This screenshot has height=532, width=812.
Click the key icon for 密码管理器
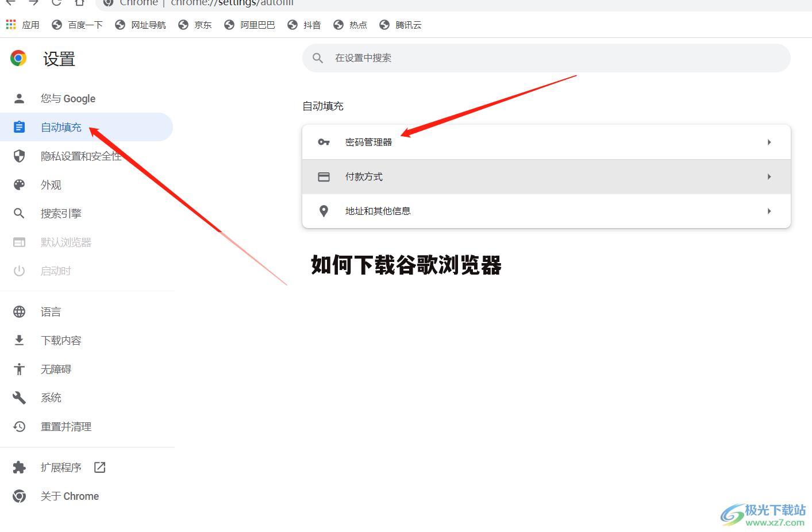[x=324, y=142]
